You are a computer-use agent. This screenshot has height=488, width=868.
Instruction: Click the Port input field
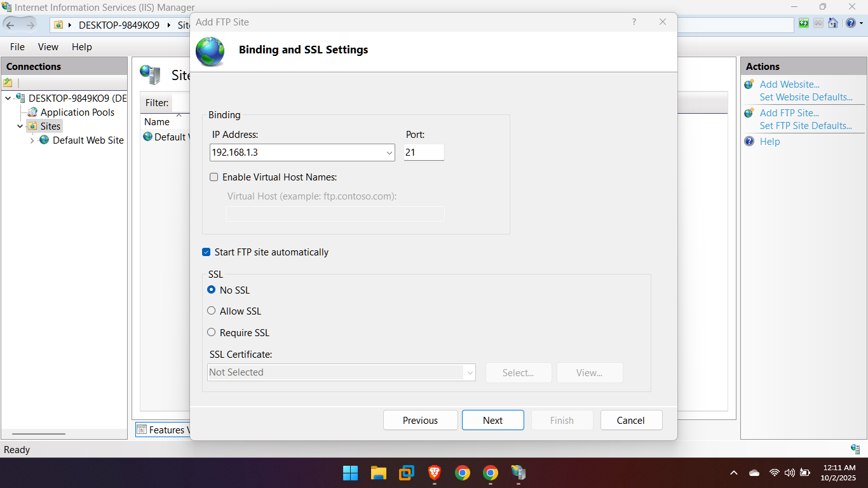(x=424, y=152)
